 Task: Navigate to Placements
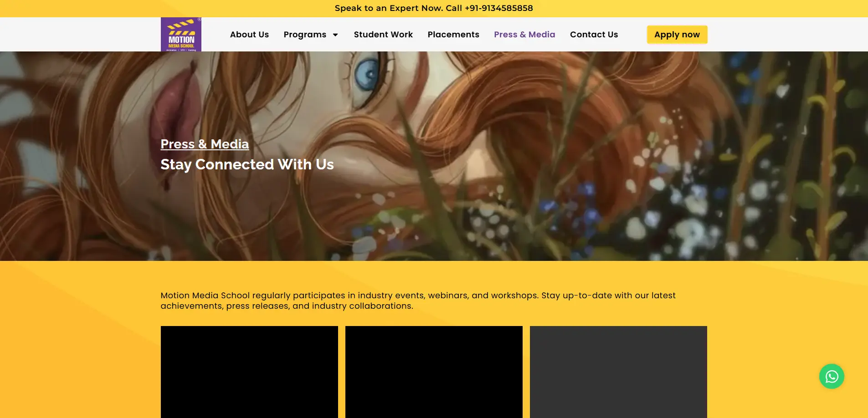(x=453, y=35)
